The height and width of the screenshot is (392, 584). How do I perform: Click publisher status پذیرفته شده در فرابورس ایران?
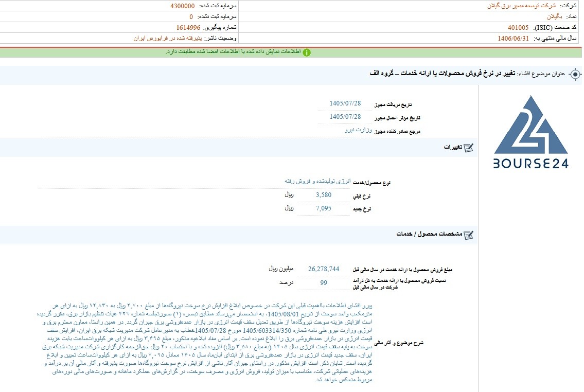point(168,39)
